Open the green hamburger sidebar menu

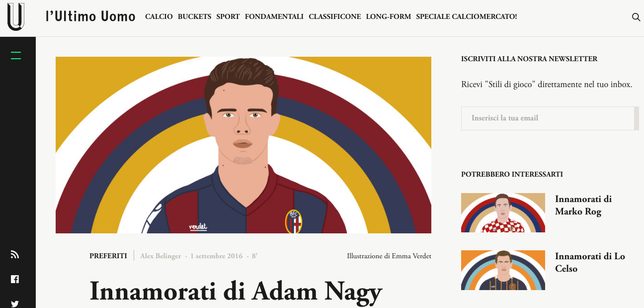16,55
